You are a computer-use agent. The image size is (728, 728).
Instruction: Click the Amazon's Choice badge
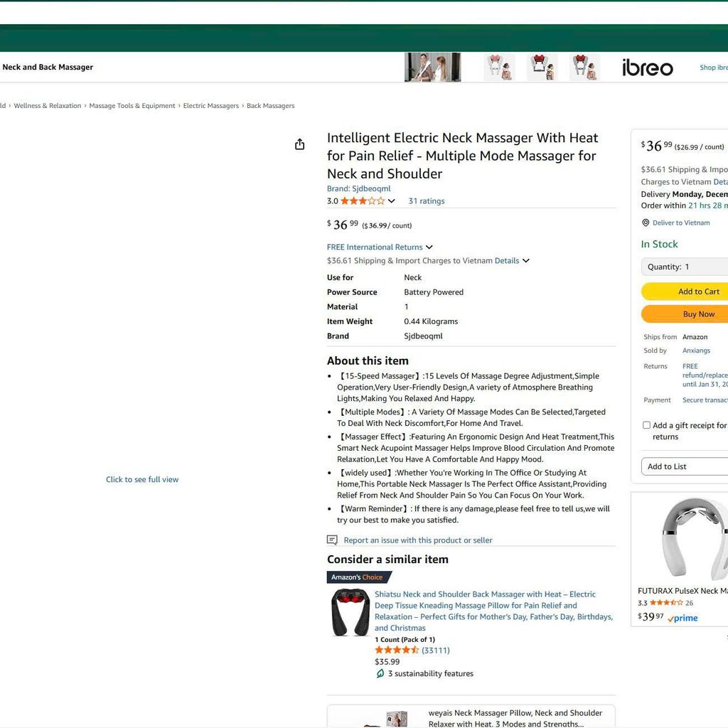358,577
